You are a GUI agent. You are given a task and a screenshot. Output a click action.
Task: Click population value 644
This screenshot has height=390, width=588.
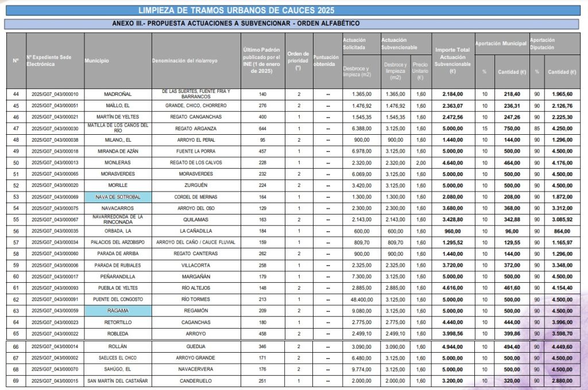click(262, 128)
